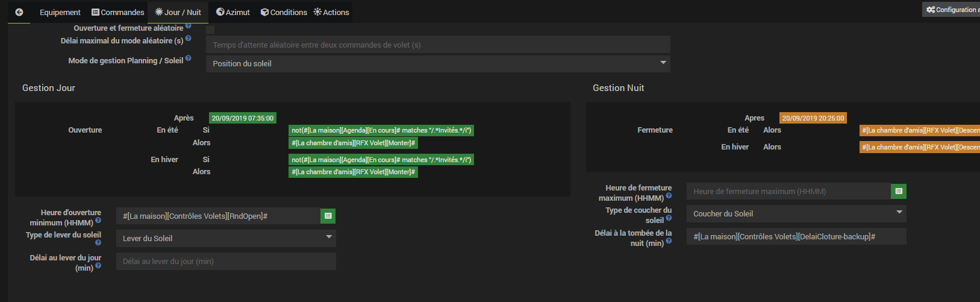Click the En hiver Alors Monter command tag

pos(354,172)
